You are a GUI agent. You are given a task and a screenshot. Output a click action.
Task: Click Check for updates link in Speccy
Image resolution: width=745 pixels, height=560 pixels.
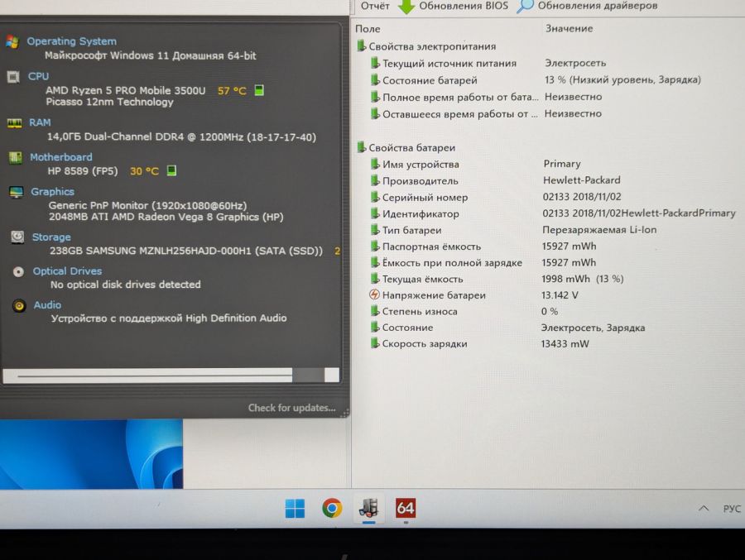291,408
